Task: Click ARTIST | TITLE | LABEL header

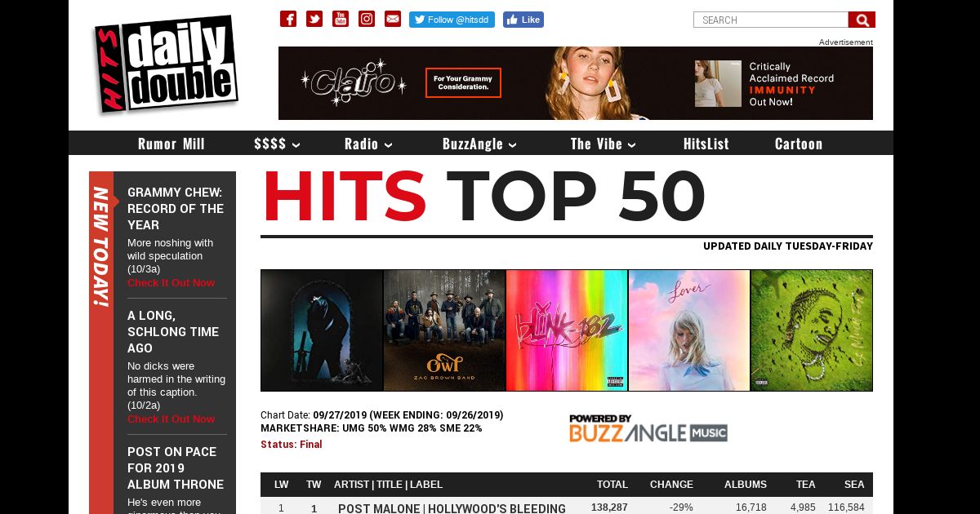Action: click(388, 485)
